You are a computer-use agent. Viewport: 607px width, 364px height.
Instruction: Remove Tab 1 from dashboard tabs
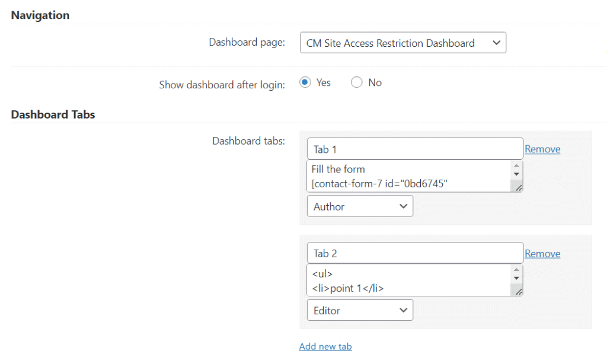(x=542, y=149)
